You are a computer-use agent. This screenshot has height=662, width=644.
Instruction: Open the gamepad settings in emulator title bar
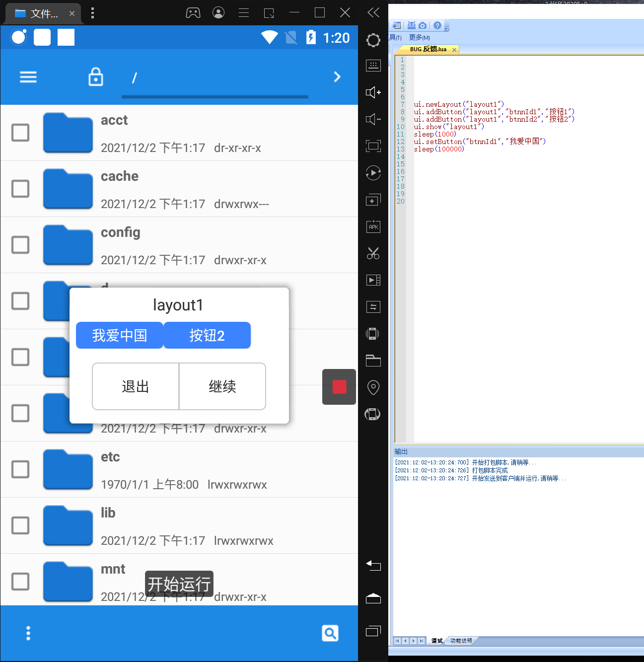coord(193,13)
